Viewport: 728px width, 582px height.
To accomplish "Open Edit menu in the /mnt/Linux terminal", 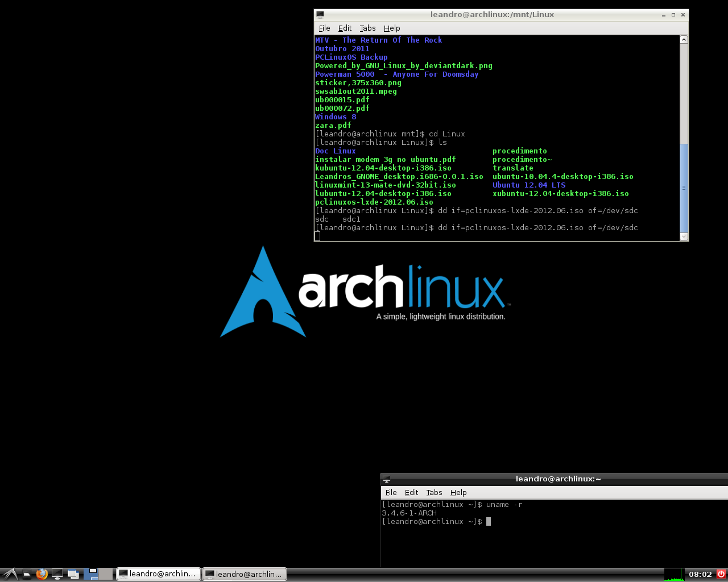I will tap(345, 28).
